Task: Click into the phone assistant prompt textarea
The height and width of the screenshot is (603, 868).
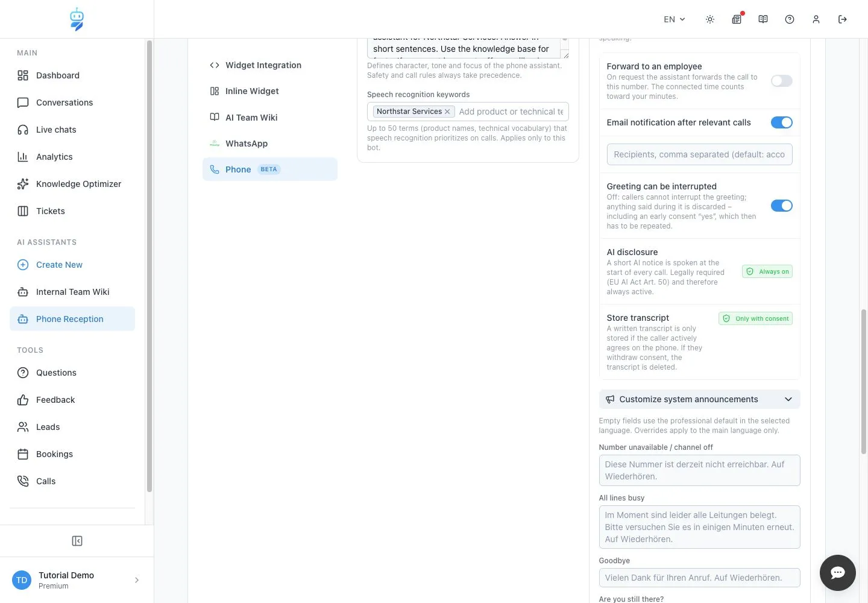Action: coord(463,48)
